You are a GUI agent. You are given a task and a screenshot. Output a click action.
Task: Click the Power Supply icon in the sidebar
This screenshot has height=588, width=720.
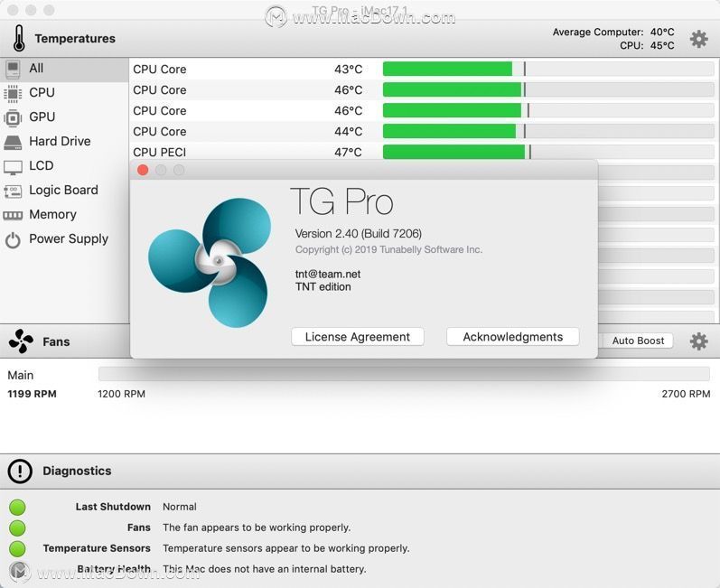click(13, 240)
